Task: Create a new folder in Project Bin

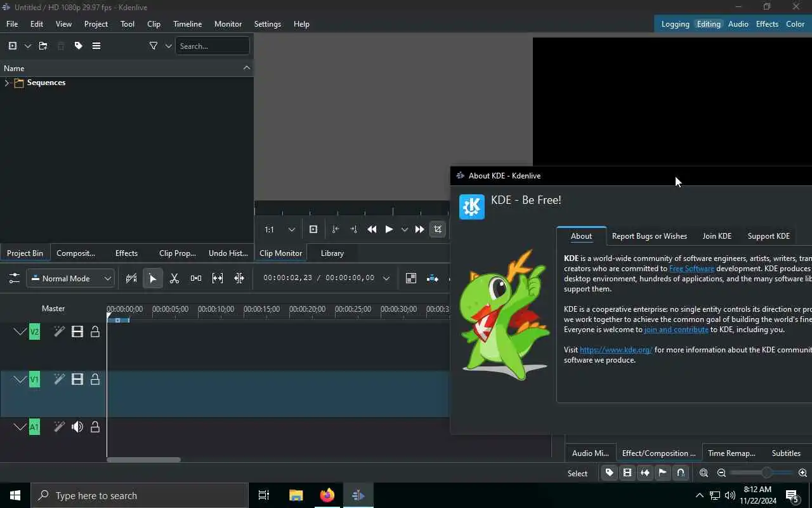Action: [x=43, y=46]
